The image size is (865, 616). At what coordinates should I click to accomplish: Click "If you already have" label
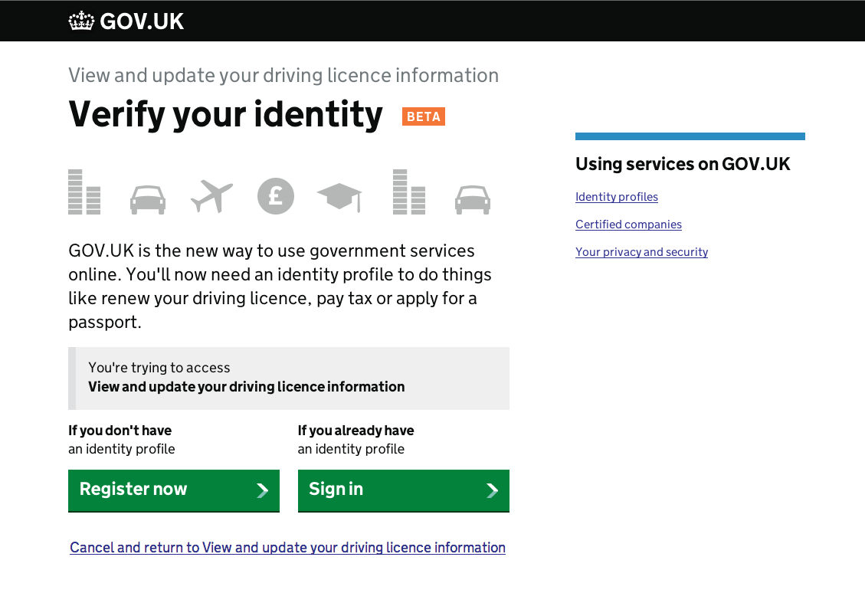click(356, 431)
